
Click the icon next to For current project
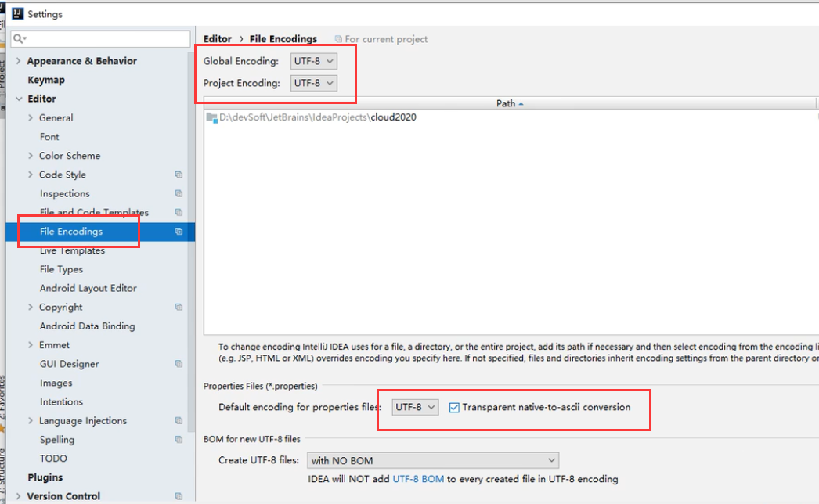point(338,39)
